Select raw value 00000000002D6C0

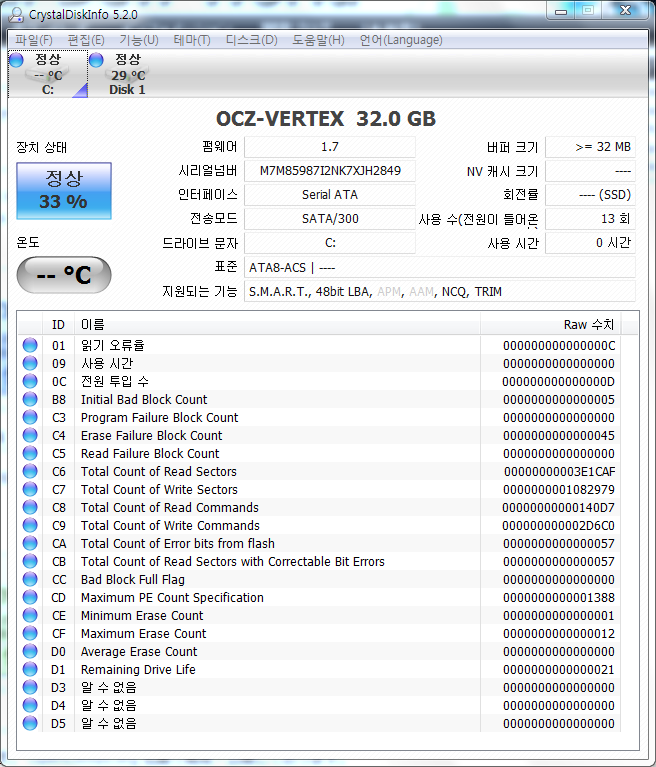[559, 525]
